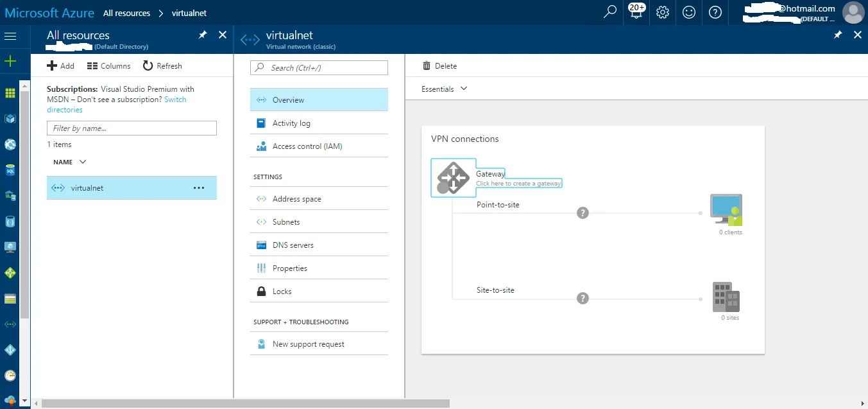Click the Site-to-site question mark status
The image size is (868, 409).
[x=583, y=298]
